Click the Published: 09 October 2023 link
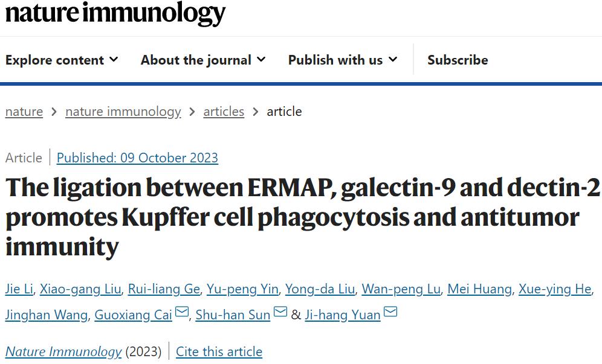Screen dimensions: 602x364 coord(137,158)
